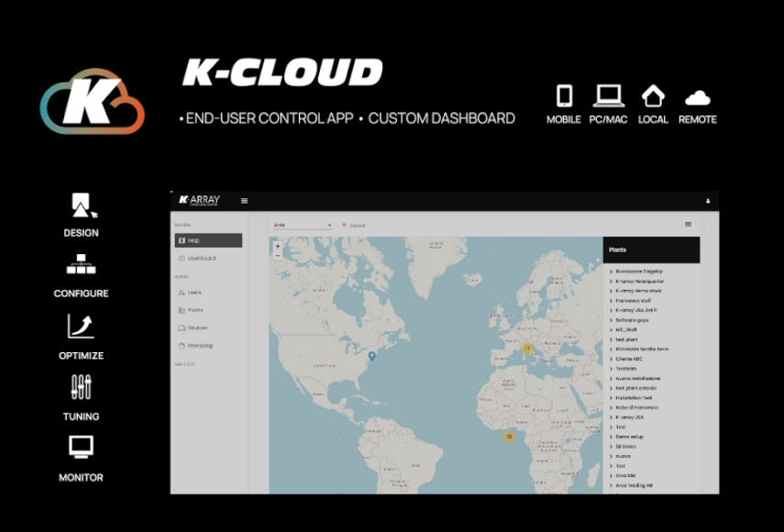Go to Plants admin section in sidebar
Screen dimensions: 784x532
[191, 310]
